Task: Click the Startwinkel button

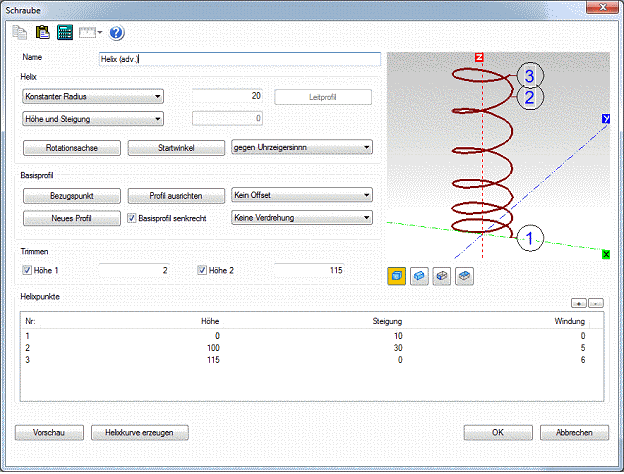Action: pos(176,148)
